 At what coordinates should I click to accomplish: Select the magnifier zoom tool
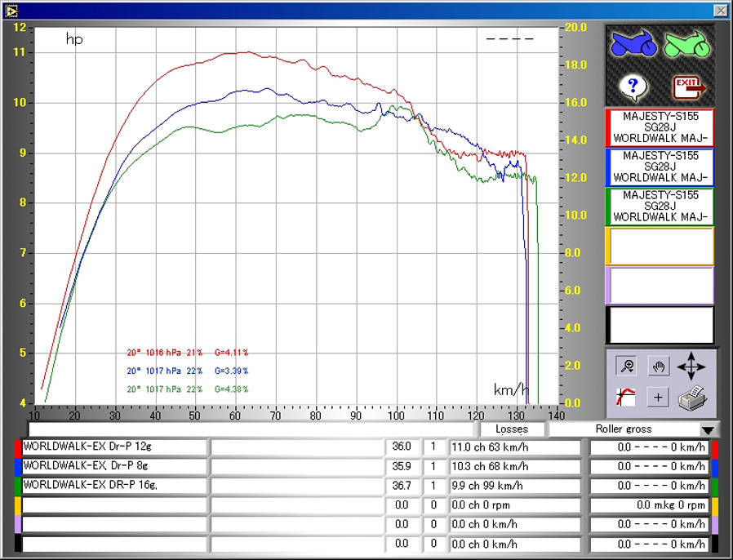click(626, 366)
